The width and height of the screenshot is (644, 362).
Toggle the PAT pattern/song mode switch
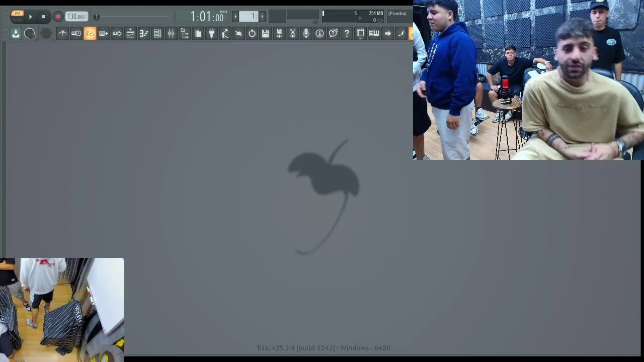[x=17, y=16]
